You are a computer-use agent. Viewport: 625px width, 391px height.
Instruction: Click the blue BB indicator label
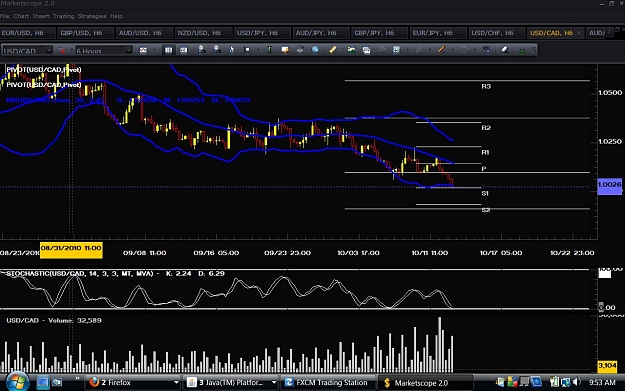pos(128,100)
